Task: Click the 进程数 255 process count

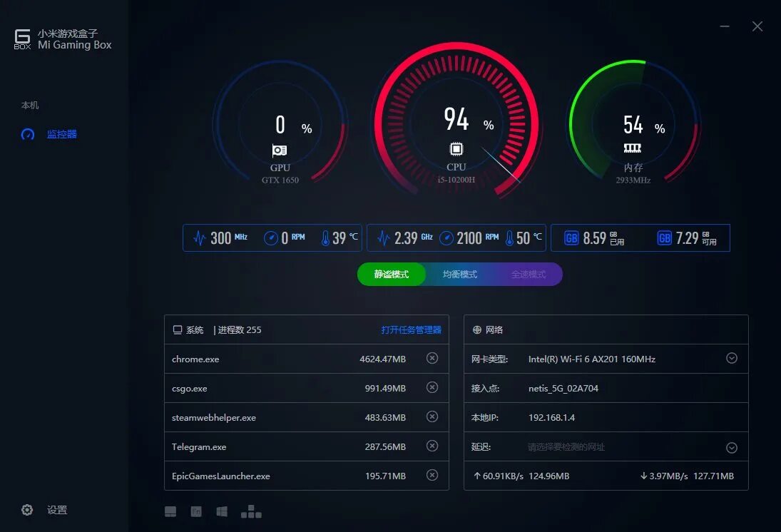Action: 239,329
